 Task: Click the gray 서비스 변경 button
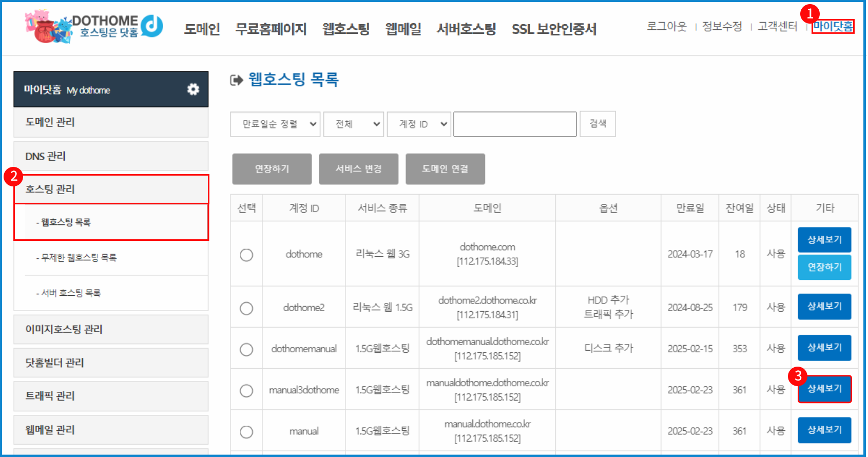[x=358, y=169]
